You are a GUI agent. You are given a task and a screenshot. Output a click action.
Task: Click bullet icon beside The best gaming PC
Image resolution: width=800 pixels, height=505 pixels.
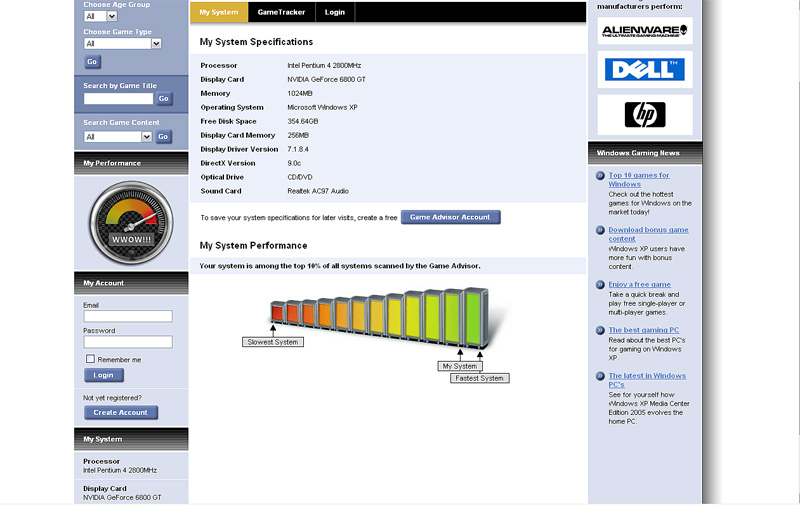point(601,331)
